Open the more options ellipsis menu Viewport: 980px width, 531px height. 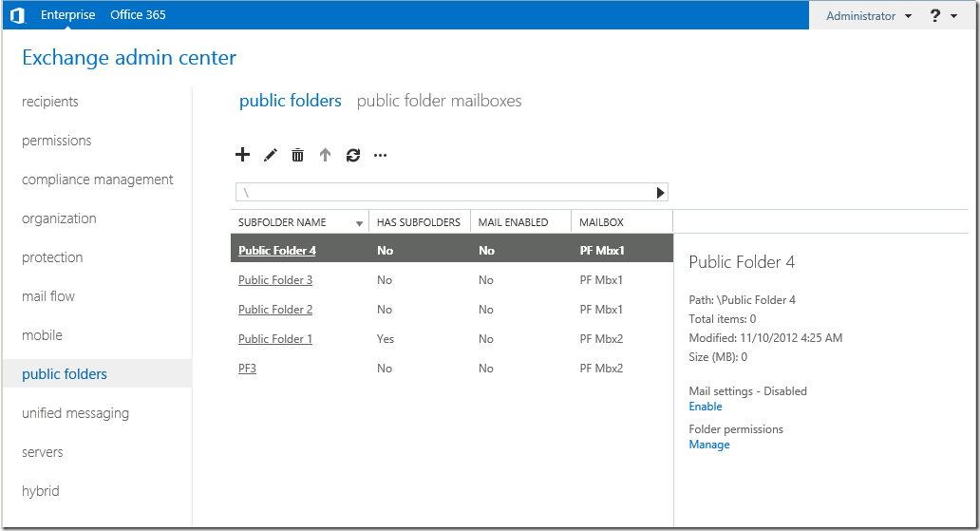click(x=380, y=155)
